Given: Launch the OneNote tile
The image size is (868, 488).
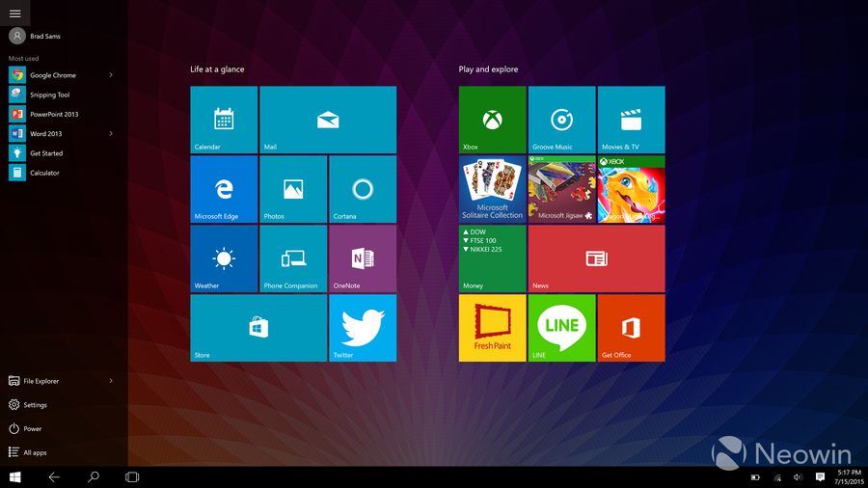Looking at the screenshot, I should pos(363,258).
